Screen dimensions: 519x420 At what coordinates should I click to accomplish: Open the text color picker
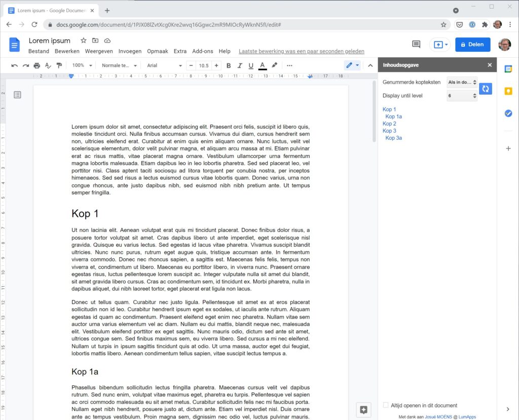pos(263,65)
